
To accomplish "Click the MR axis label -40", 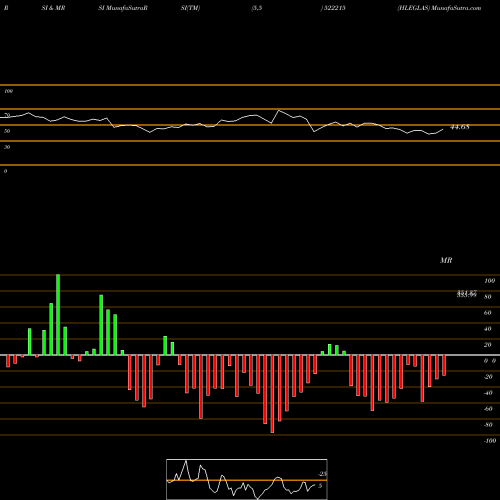I will (488, 393).
